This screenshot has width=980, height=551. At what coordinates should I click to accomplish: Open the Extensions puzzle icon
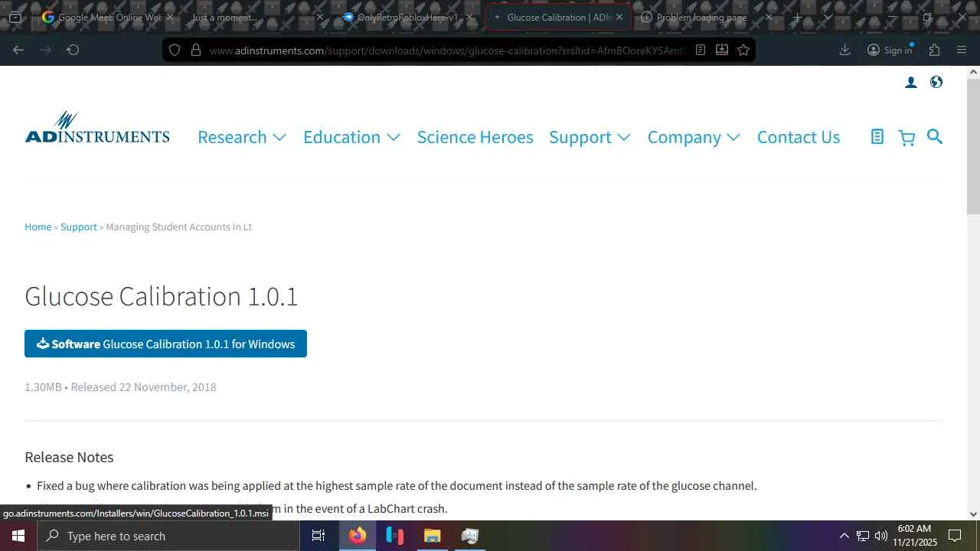tap(934, 50)
